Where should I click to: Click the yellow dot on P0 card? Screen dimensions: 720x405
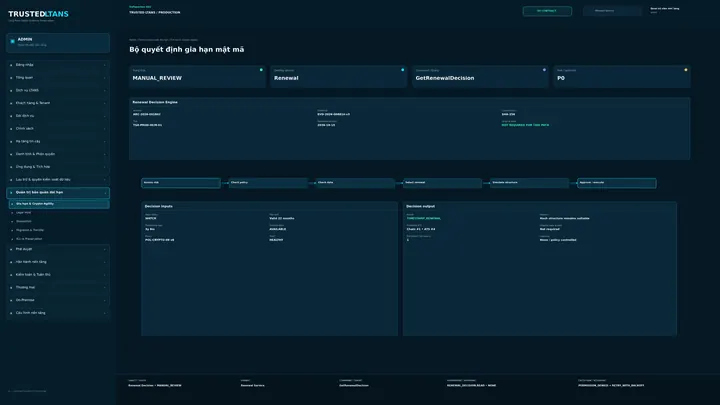(686, 70)
